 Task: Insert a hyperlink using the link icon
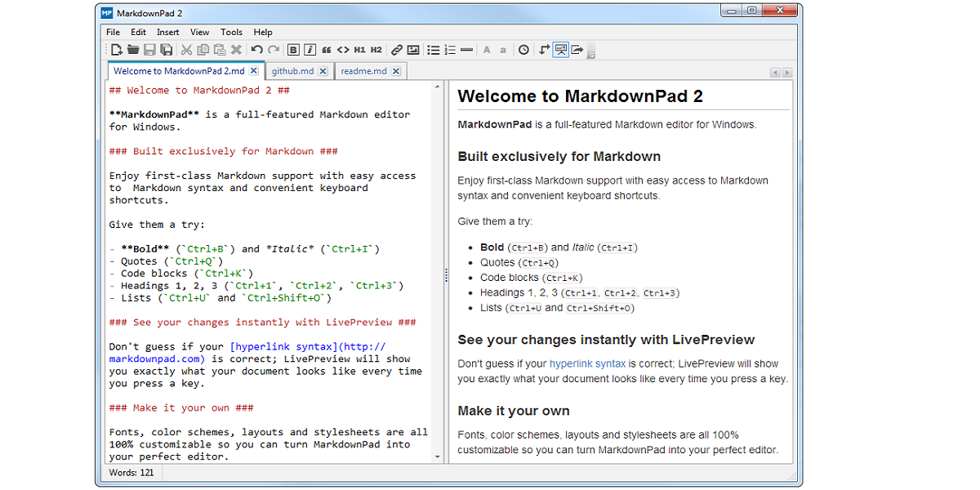coord(396,49)
